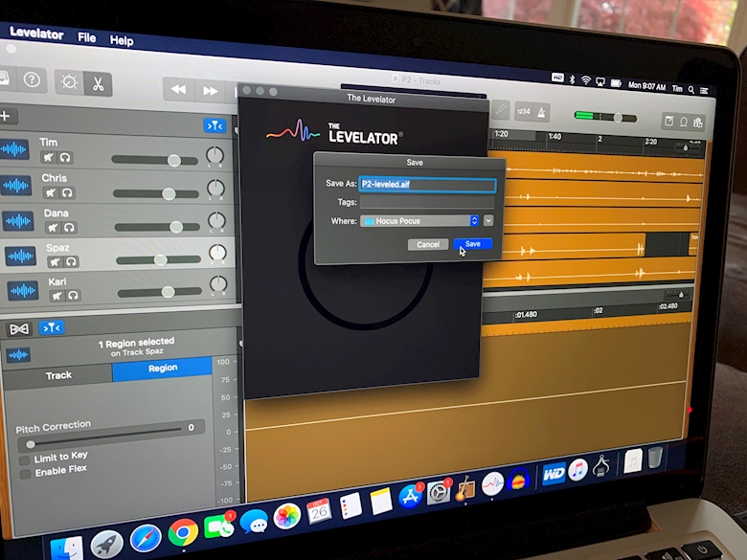Open the Photos app from Dock

click(x=287, y=516)
